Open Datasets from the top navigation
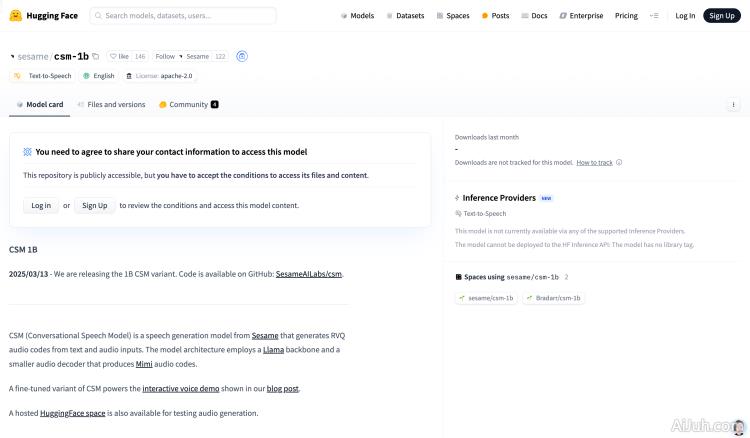 pos(405,16)
